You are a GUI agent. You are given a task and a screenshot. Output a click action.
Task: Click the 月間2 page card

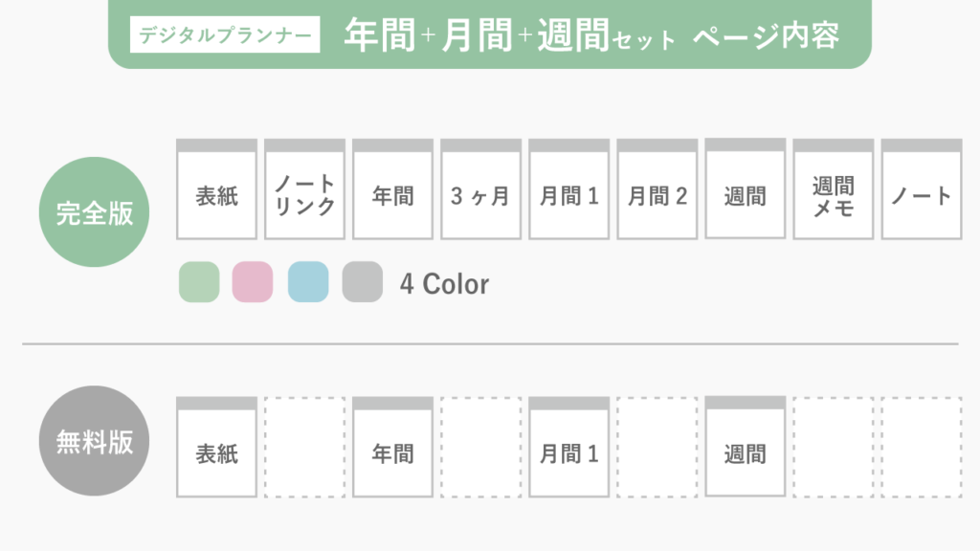[657, 189]
